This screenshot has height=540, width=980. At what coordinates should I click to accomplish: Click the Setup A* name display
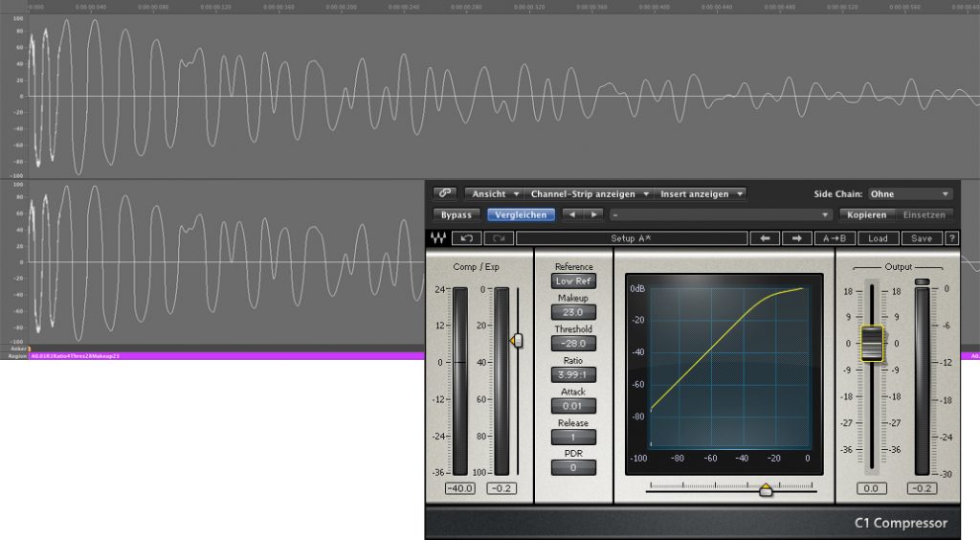632,238
